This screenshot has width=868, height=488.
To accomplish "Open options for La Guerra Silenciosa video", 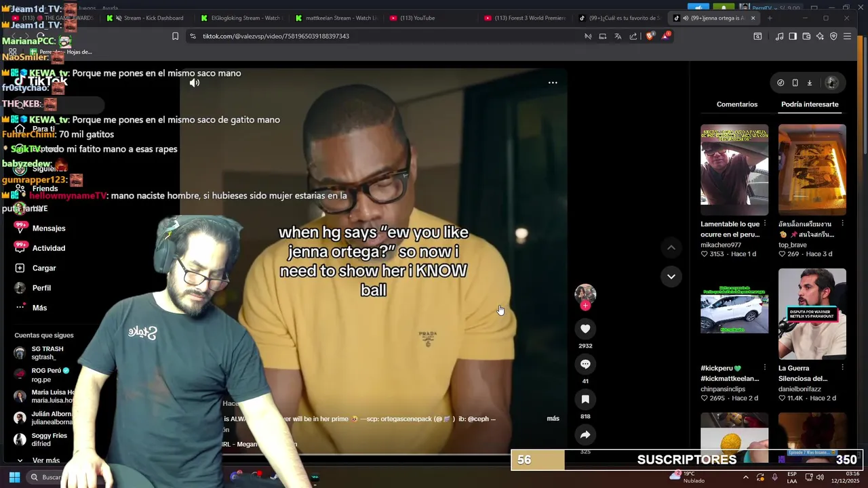I will (842, 368).
